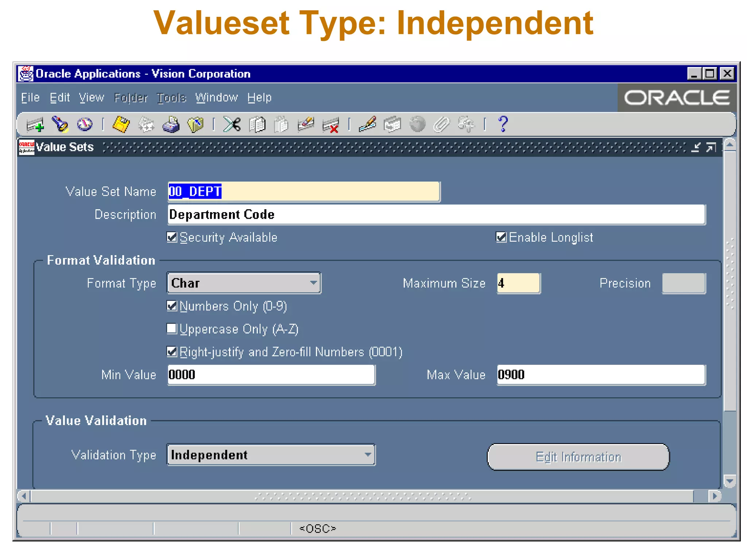Viewport: 747px width, 560px height.
Task: Click the Edit Field pencil icon
Action: [368, 124]
